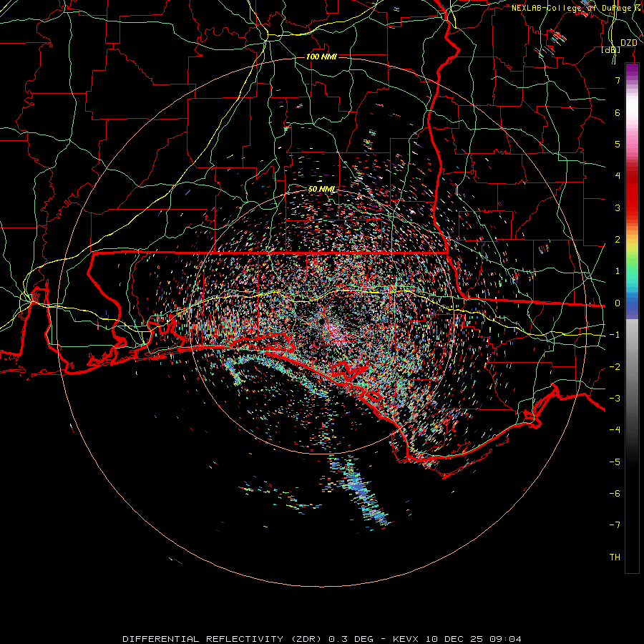644x644 pixels.
Task: Click the "6" value on color scale
Action: [618, 112]
